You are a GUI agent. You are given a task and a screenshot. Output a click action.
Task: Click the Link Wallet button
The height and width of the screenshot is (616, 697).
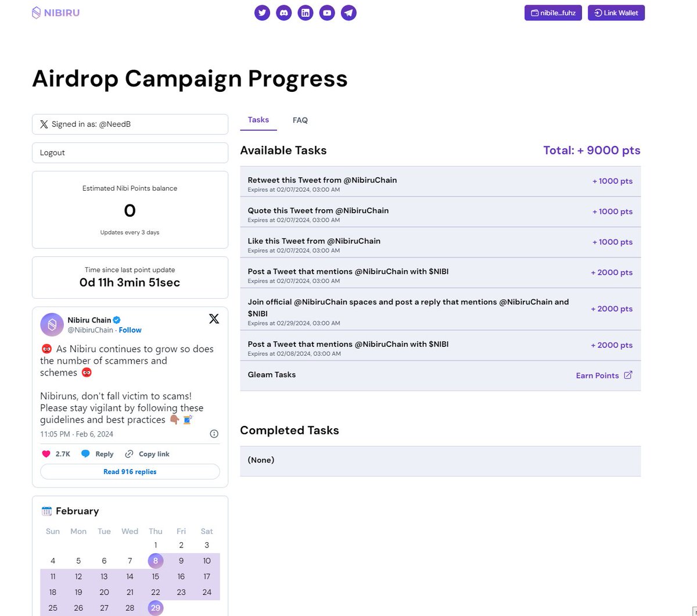[x=616, y=13]
